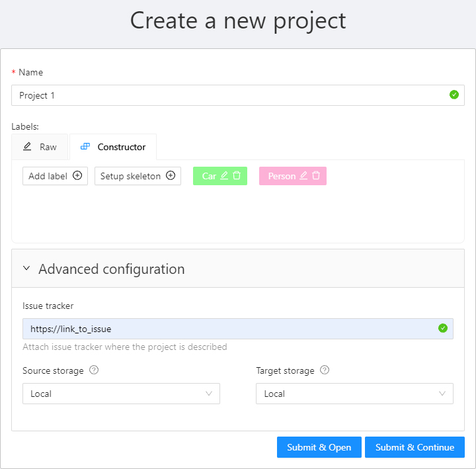476x469 pixels.
Task: Open the Target storage dropdown
Action: pos(354,394)
